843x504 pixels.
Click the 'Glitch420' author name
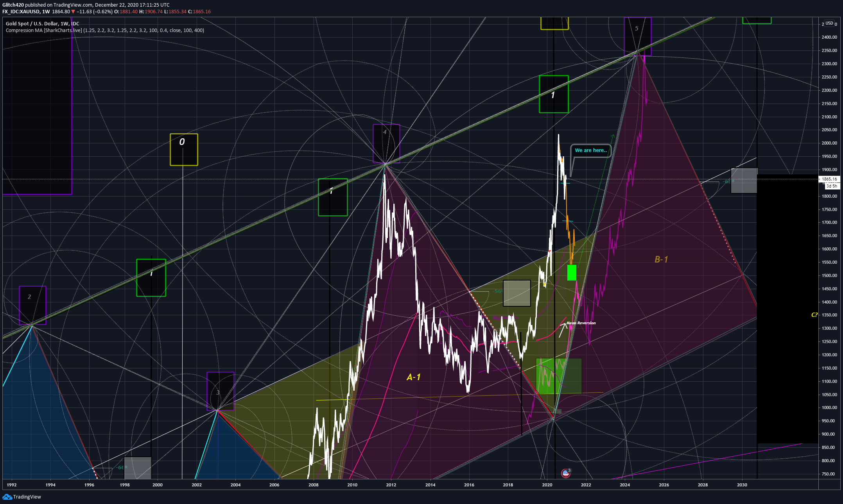pos(13,5)
